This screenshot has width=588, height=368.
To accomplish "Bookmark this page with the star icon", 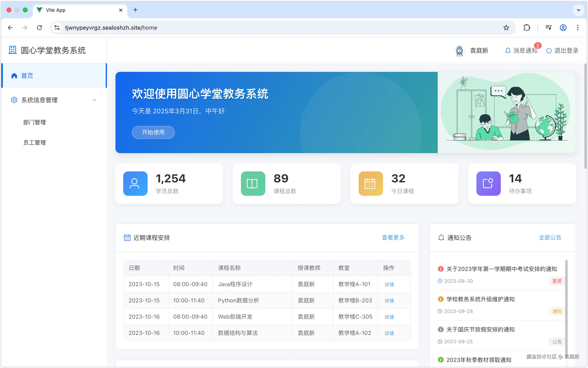I will (506, 27).
